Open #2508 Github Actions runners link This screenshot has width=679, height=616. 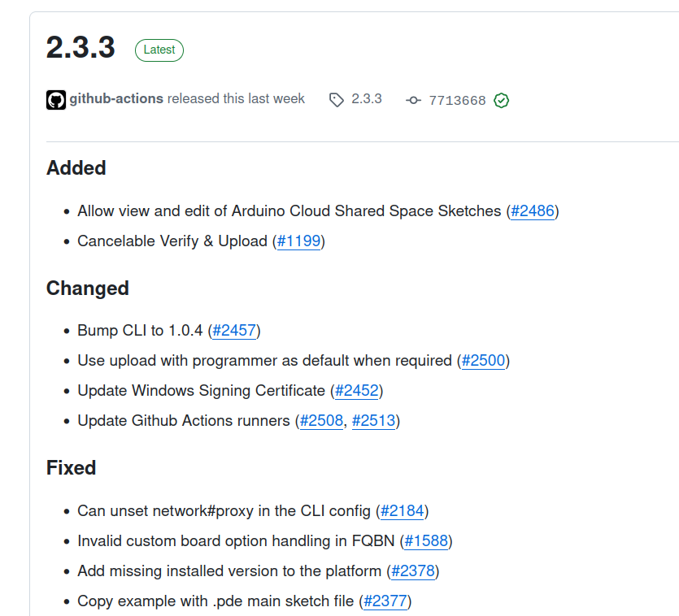pyautogui.click(x=321, y=421)
